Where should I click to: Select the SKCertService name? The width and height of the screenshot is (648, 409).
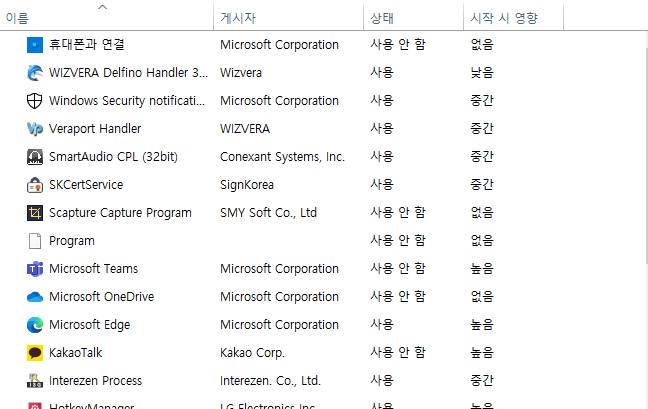[x=86, y=185]
